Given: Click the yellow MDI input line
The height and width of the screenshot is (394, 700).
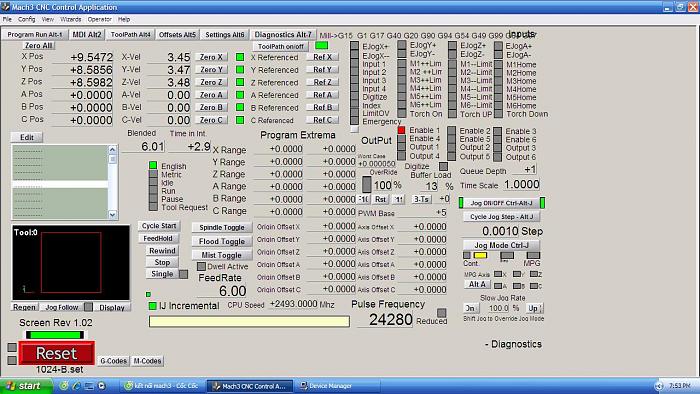Looking at the screenshot, I should coord(249,321).
